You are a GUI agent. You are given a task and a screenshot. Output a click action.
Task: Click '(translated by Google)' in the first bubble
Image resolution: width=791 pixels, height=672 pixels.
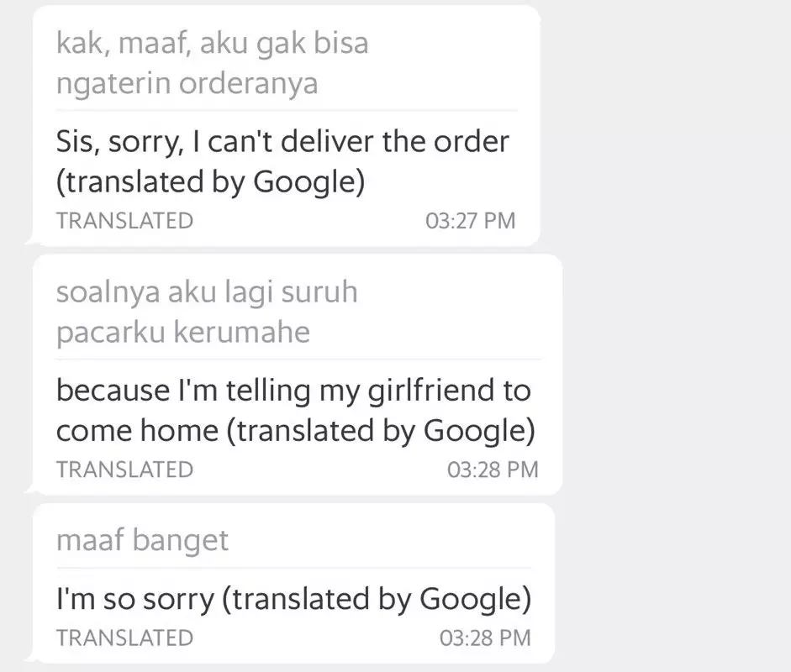pyautogui.click(x=210, y=181)
